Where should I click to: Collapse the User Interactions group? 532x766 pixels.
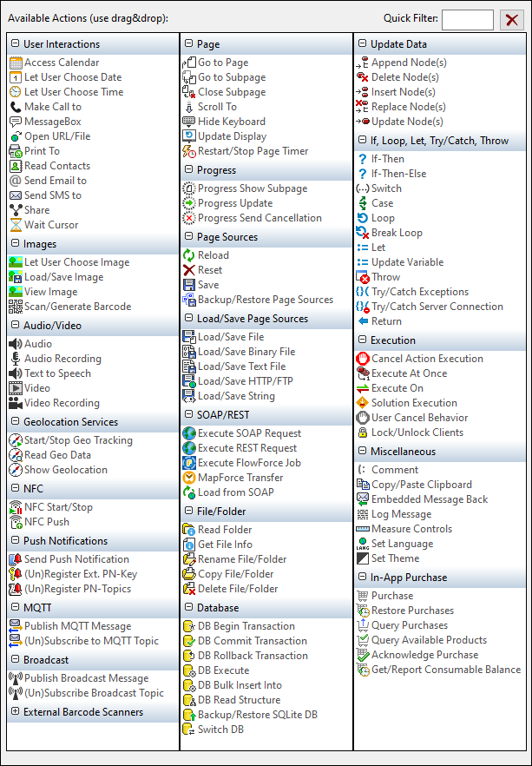pyautogui.click(x=15, y=44)
